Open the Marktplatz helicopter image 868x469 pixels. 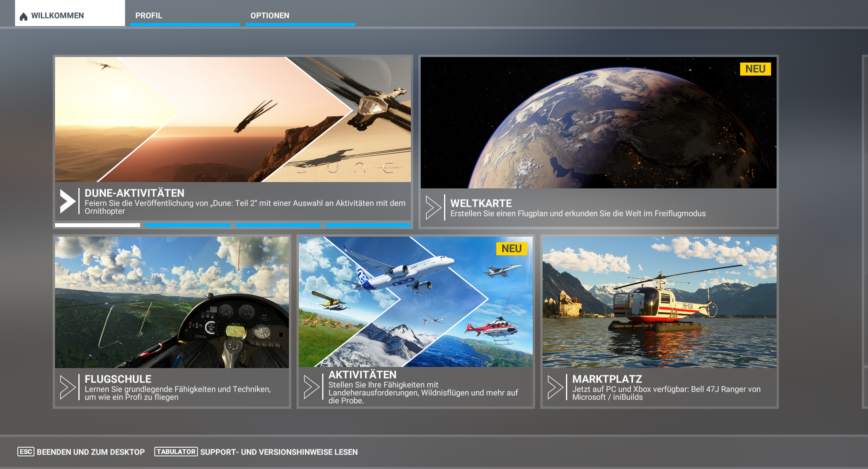[659, 302]
